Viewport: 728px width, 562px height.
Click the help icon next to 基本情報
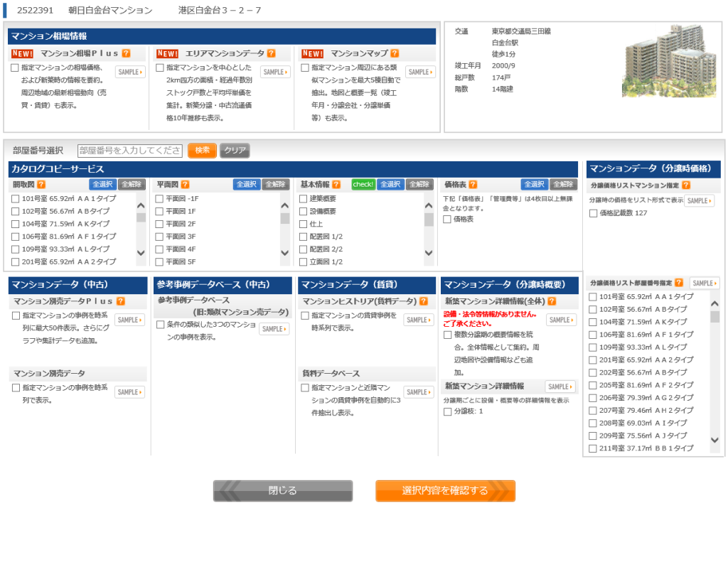click(x=336, y=185)
